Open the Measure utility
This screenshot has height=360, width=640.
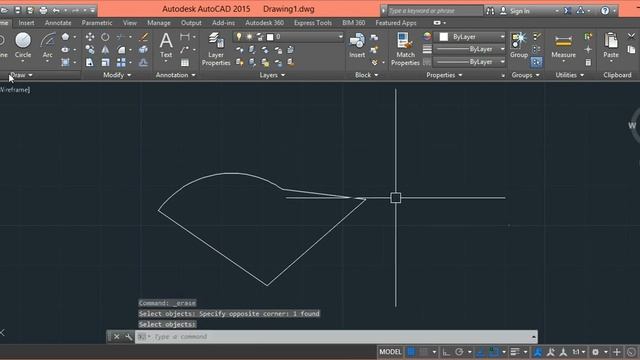pos(563,46)
